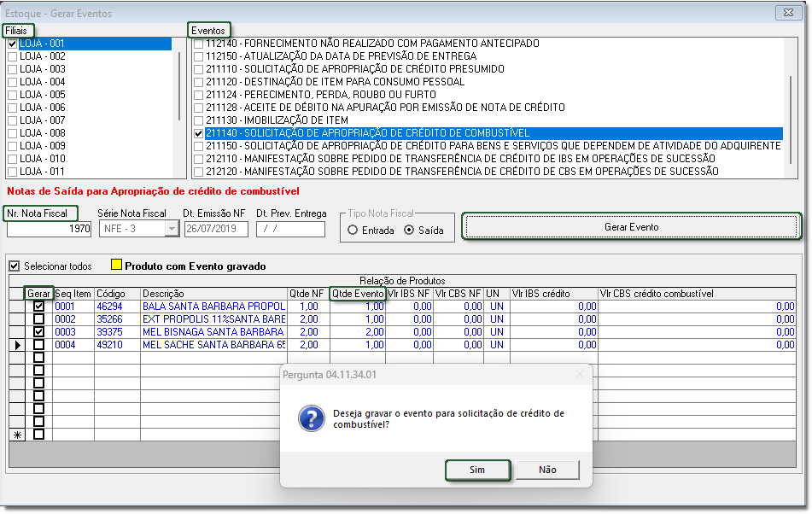Check the LOJA - 002 branch checkbox

[x=12, y=56]
